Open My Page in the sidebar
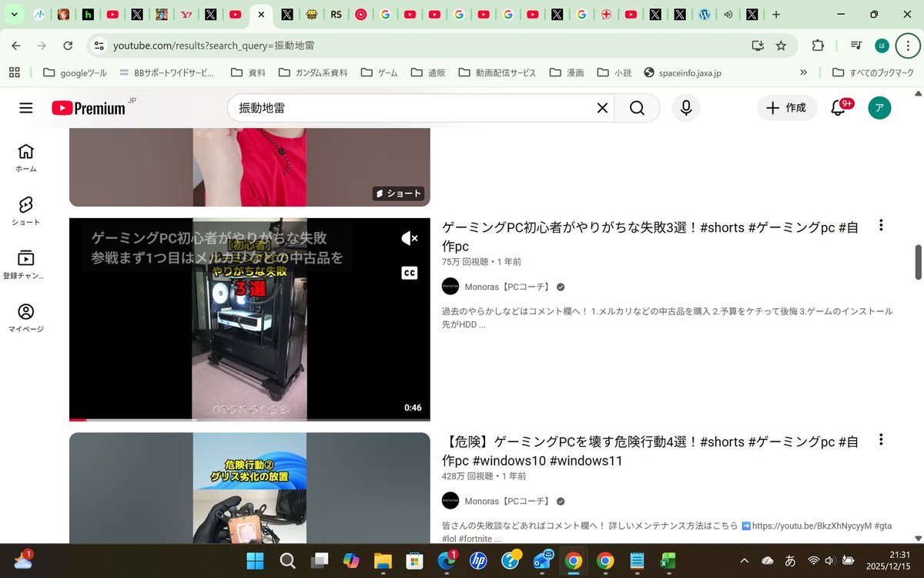This screenshot has width=924, height=578. (x=26, y=318)
